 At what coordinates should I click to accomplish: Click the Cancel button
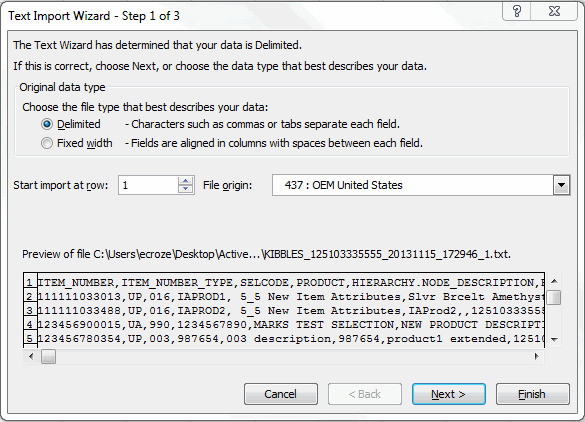coord(281,394)
